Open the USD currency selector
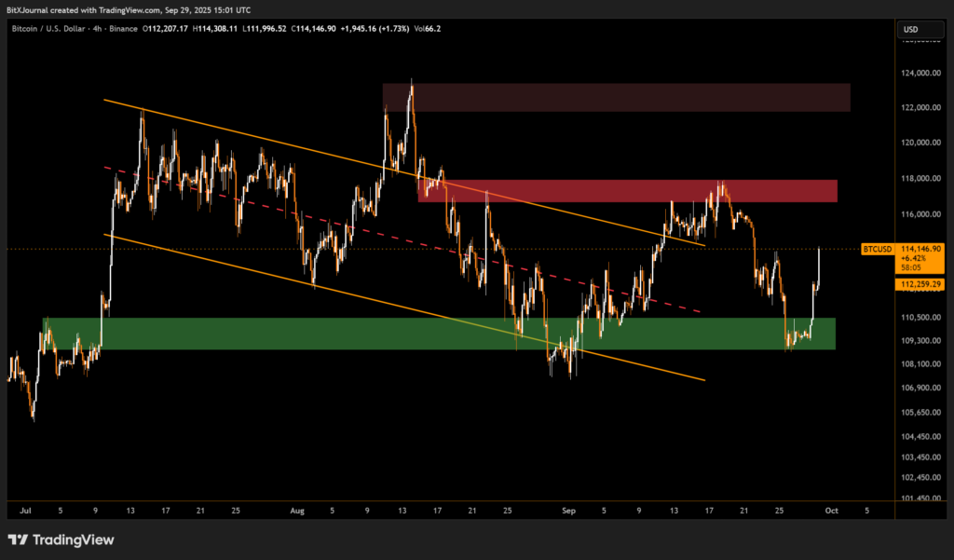Screen dimensions: 954x560 tap(910, 31)
